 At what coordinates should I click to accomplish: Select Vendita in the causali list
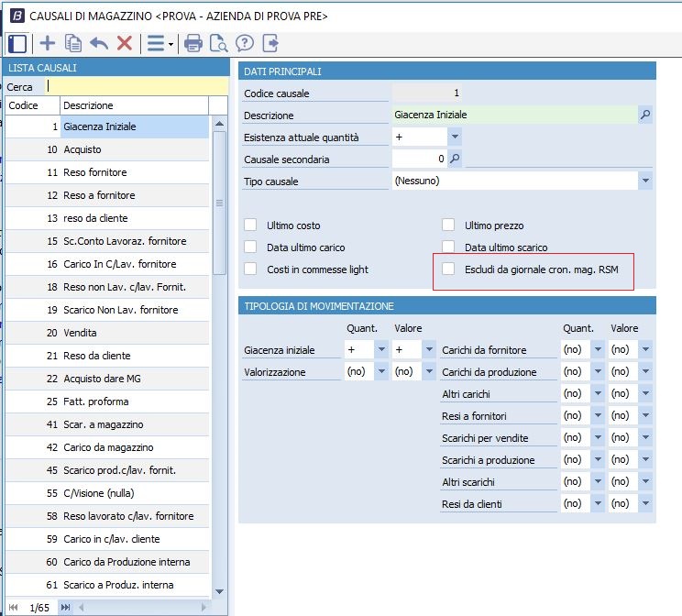81,333
